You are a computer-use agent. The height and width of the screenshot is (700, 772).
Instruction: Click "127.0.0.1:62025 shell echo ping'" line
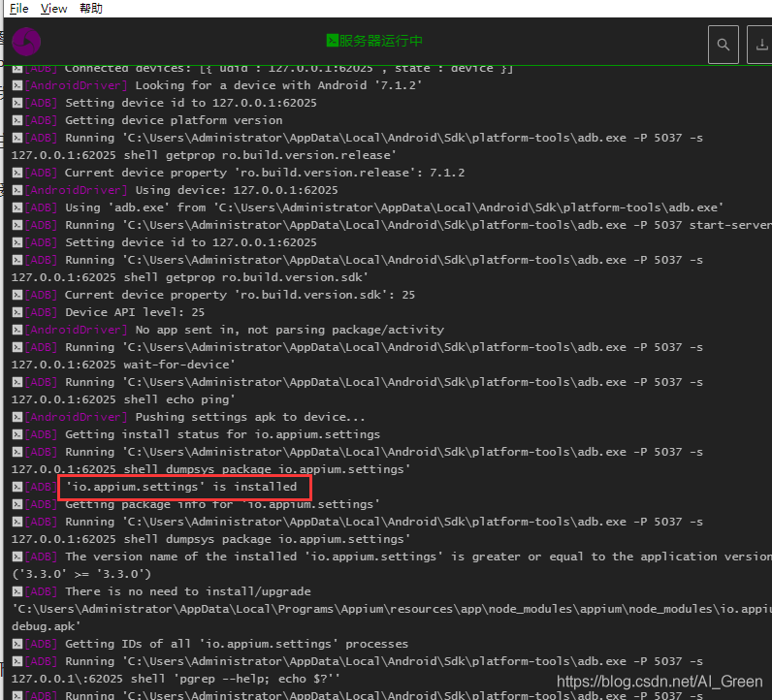point(123,399)
